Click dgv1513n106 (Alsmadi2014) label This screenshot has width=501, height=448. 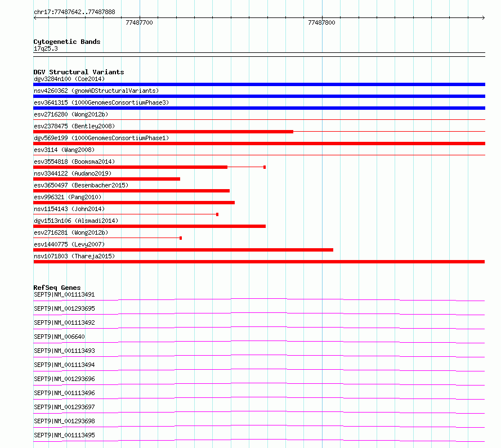point(76,221)
